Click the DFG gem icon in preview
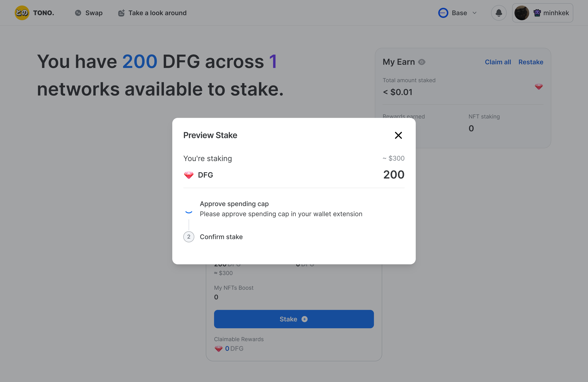The height and width of the screenshot is (382, 588). (x=189, y=175)
